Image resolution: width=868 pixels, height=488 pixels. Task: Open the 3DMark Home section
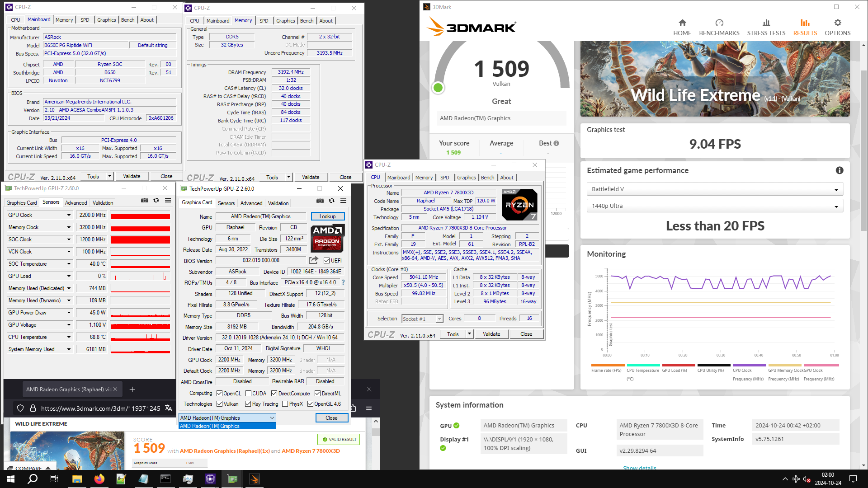click(x=682, y=27)
